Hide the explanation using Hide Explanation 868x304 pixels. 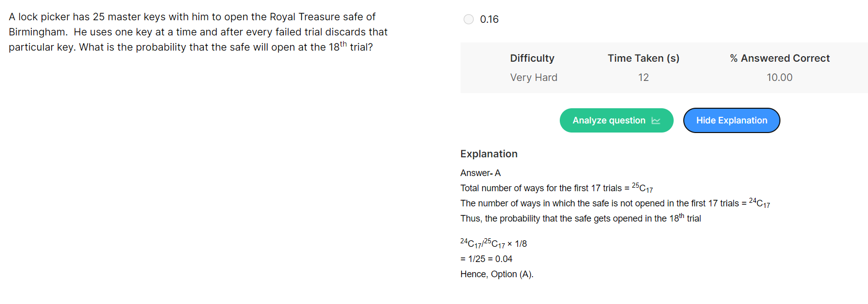pos(731,120)
